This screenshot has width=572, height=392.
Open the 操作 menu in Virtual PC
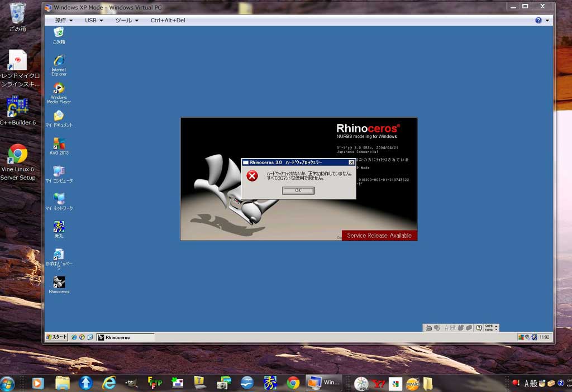64,21
